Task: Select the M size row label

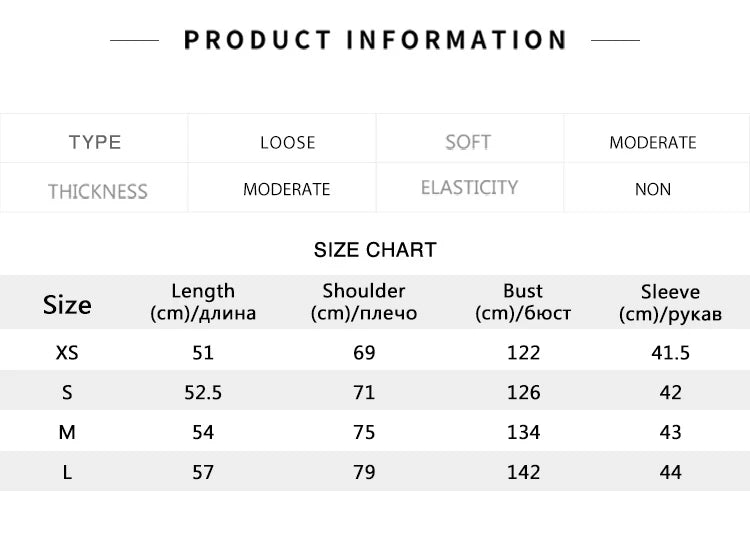Action: [x=67, y=432]
